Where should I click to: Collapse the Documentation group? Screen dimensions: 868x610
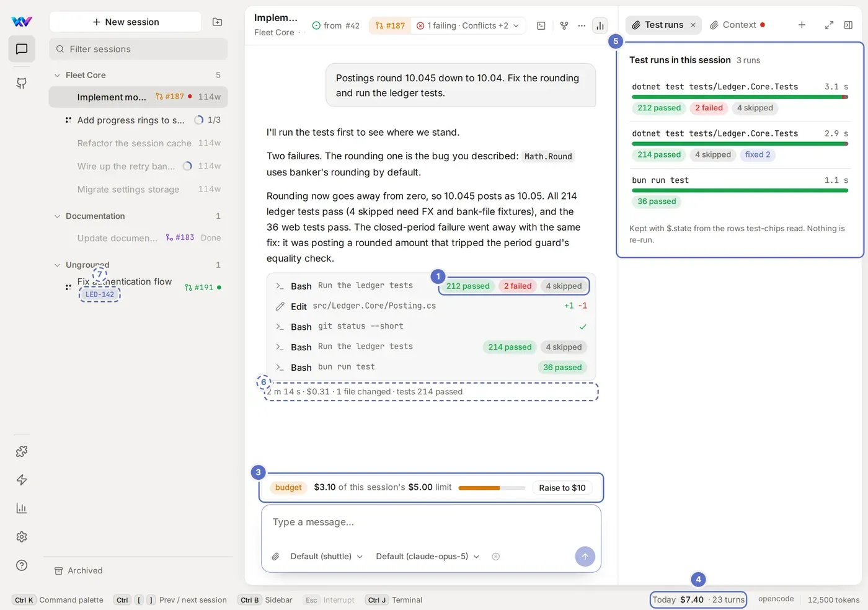pyautogui.click(x=58, y=216)
